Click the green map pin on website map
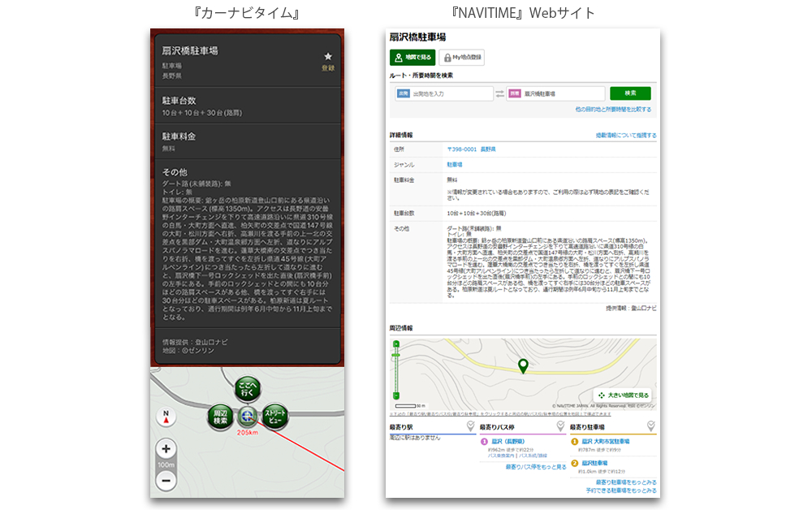Image resolution: width=812 pixels, height=510 pixels. coord(523,366)
